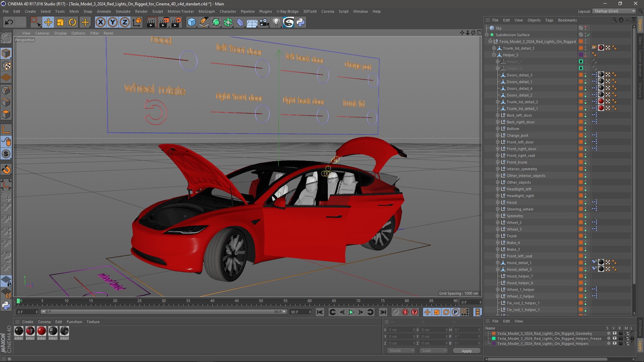Click the Go to End playback button
Viewport: 644px width, 362px height.
[x=383, y=312]
